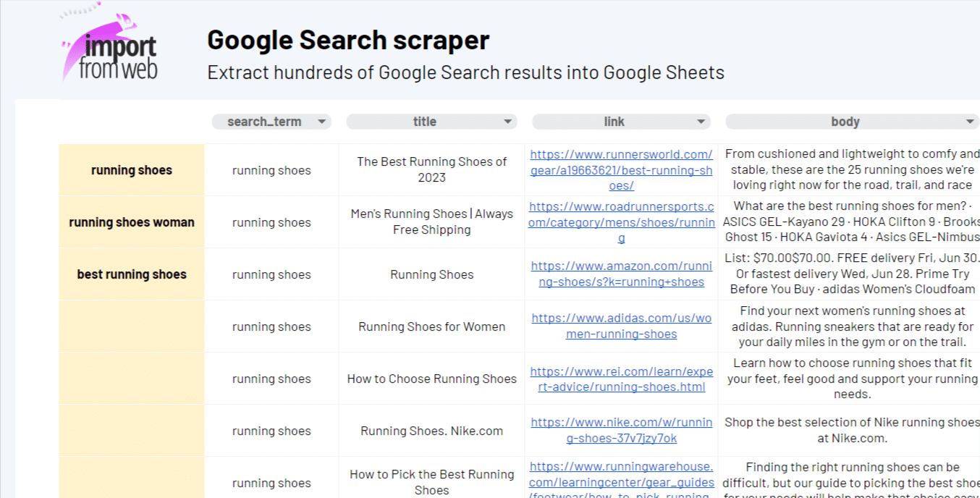
Task: Open the link column filter dropdown
Action: [700, 122]
